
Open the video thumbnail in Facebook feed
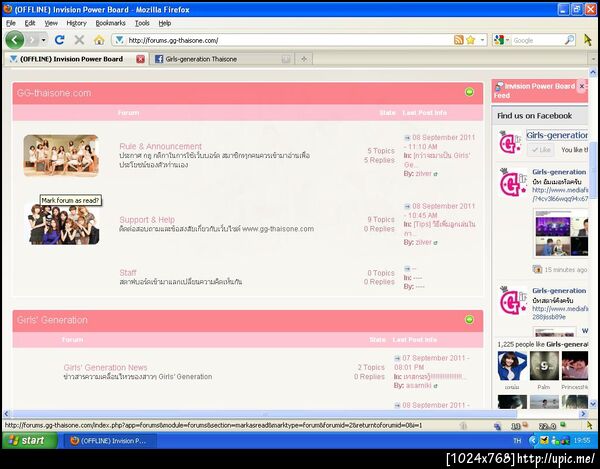coord(561,233)
